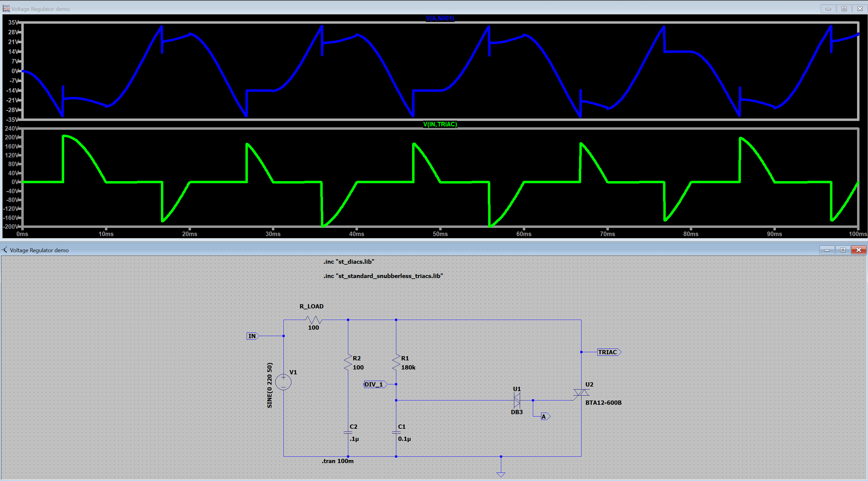Click the R_LOAD name label
The width and height of the screenshot is (868, 481).
(311, 306)
